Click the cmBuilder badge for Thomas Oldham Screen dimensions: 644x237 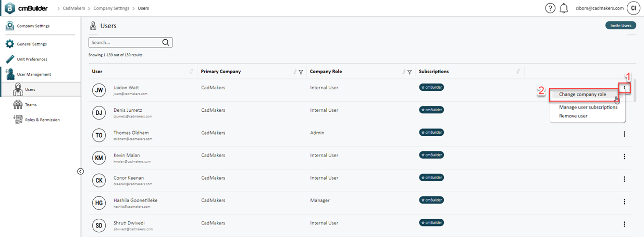[431, 133]
